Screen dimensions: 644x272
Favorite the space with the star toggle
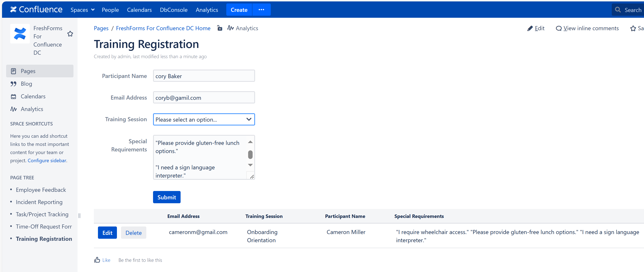[70, 34]
